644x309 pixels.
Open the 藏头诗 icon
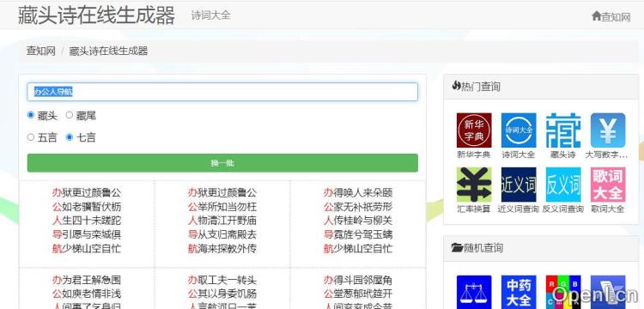[x=563, y=130]
